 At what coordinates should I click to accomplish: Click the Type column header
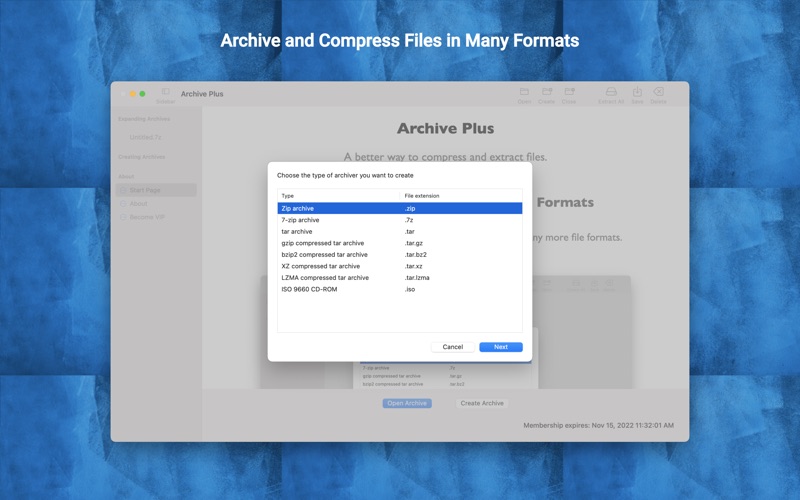coord(338,196)
